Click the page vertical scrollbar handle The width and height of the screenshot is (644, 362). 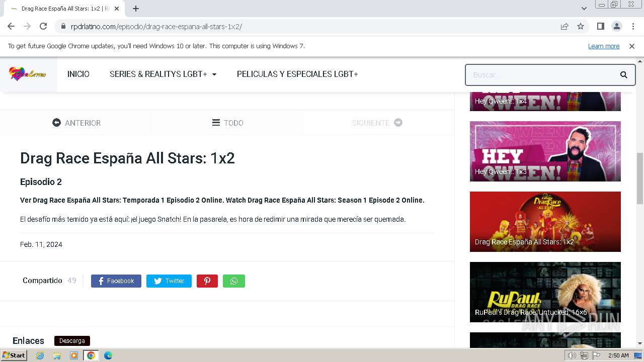(640, 178)
